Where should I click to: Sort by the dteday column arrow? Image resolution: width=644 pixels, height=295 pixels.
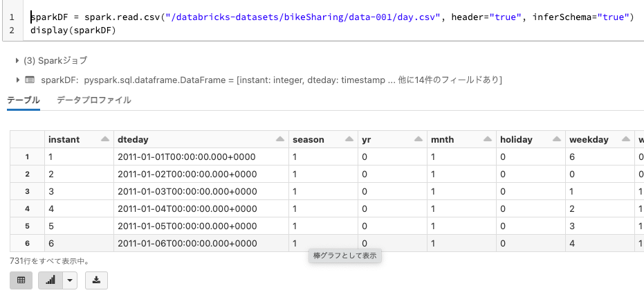(281, 139)
